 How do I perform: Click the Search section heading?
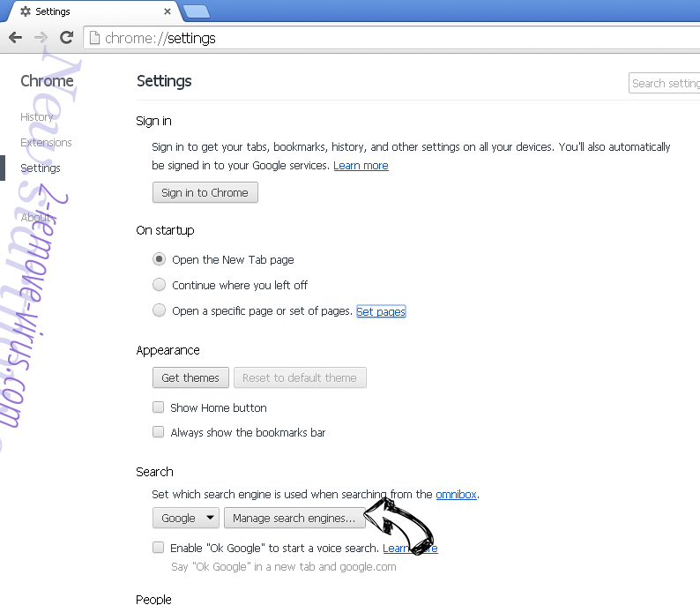coord(154,472)
